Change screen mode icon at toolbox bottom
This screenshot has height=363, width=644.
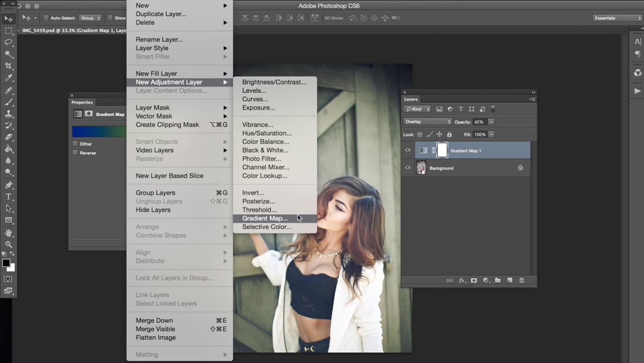[8, 291]
